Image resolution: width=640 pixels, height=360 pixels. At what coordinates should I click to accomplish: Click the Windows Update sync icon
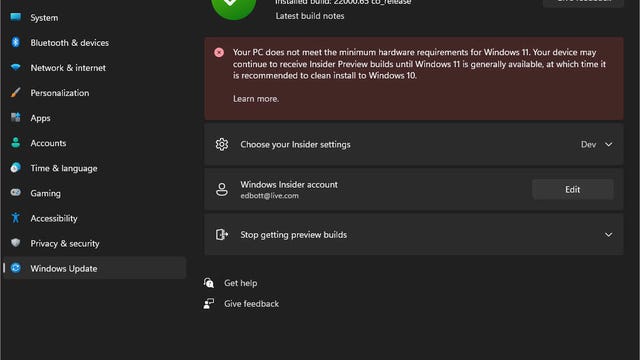(x=16, y=268)
